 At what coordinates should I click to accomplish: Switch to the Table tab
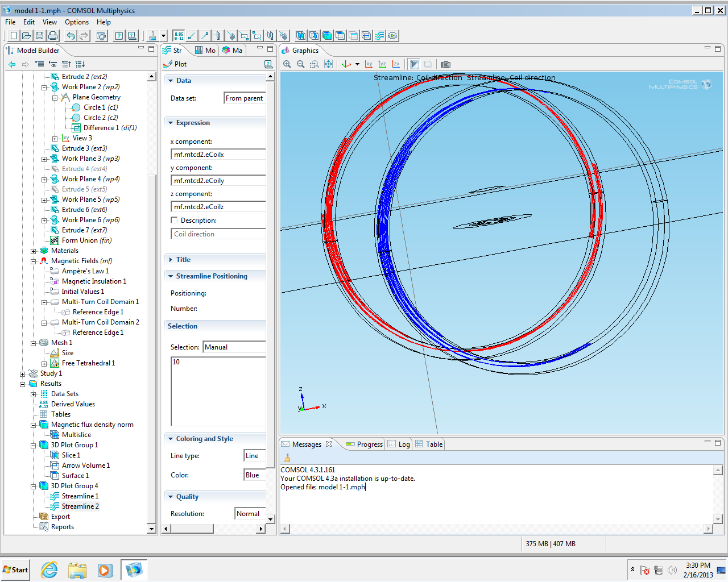[429, 444]
